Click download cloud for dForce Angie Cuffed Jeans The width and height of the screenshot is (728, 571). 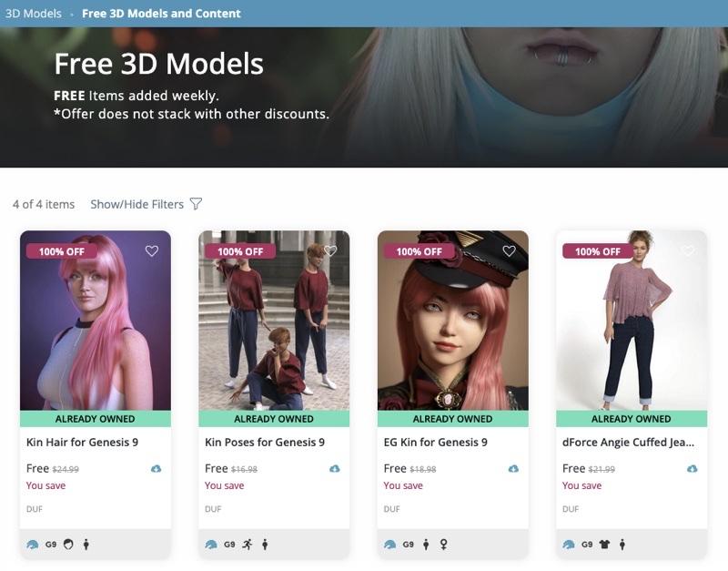click(x=692, y=468)
